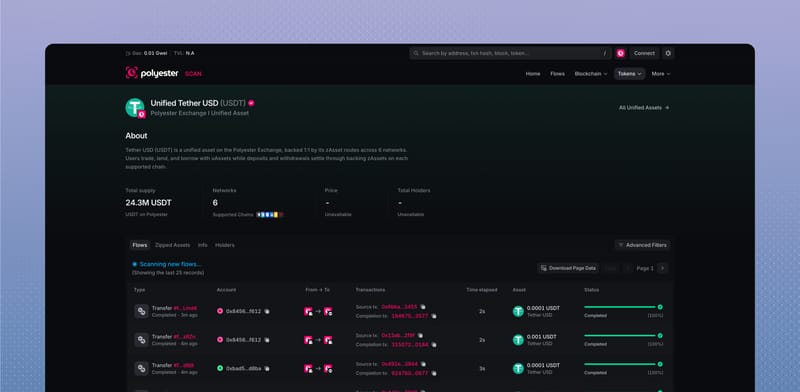This screenshot has height=392, width=800.
Task: Open the account 0xbad5...d8ba link
Action: pos(243,368)
